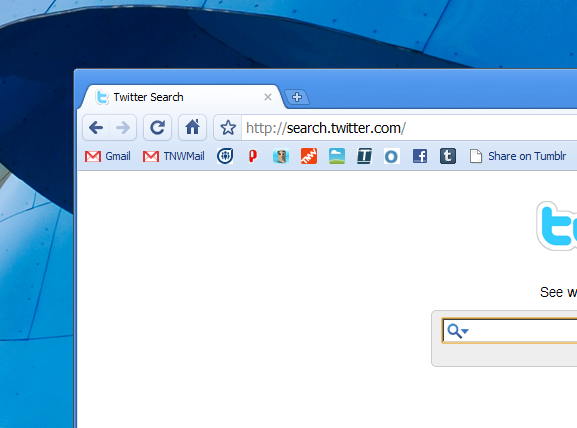Reload the page with the refresh icon
The image size is (577, 428).
(x=157, y=128)
